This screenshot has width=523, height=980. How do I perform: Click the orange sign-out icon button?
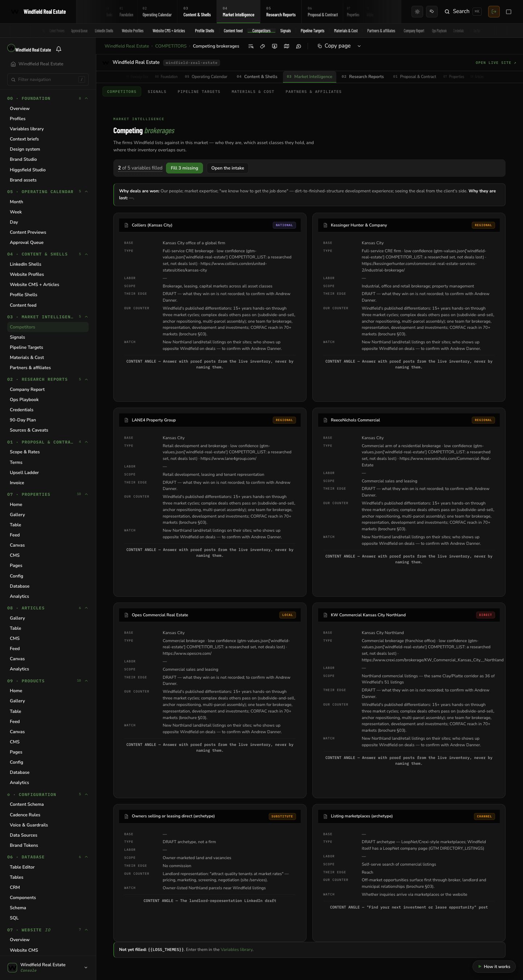(x=494, y=11)
